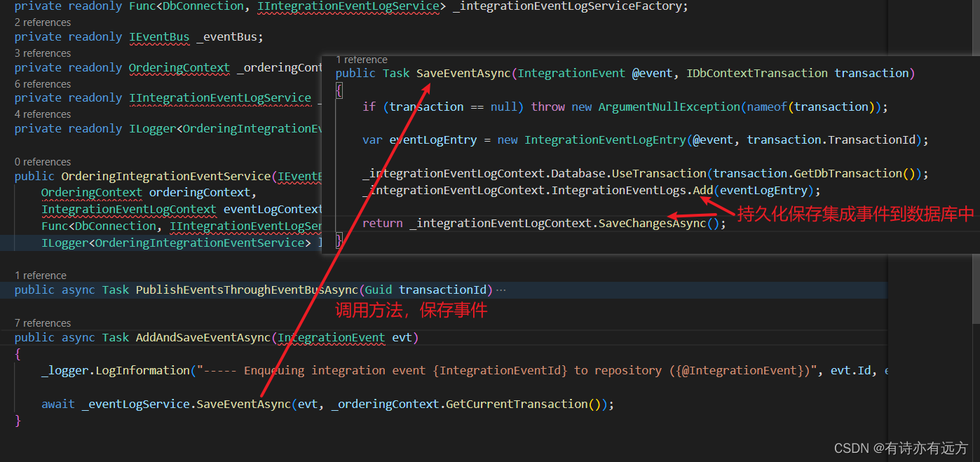Click the LogInformation call on _logger
This screenshot has width=980, height=462.
pos(142,370)
